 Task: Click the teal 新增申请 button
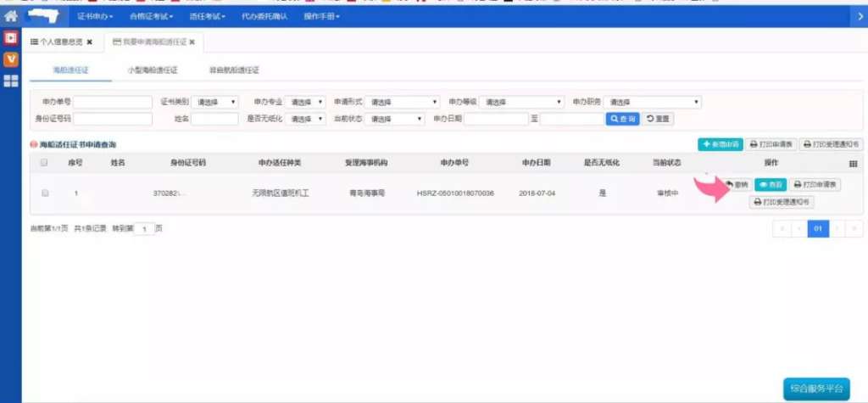[x=721, y=144]
